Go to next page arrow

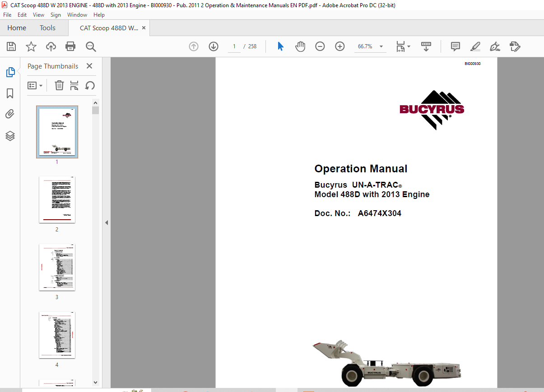pyautogui.click(x=214, y=46)
